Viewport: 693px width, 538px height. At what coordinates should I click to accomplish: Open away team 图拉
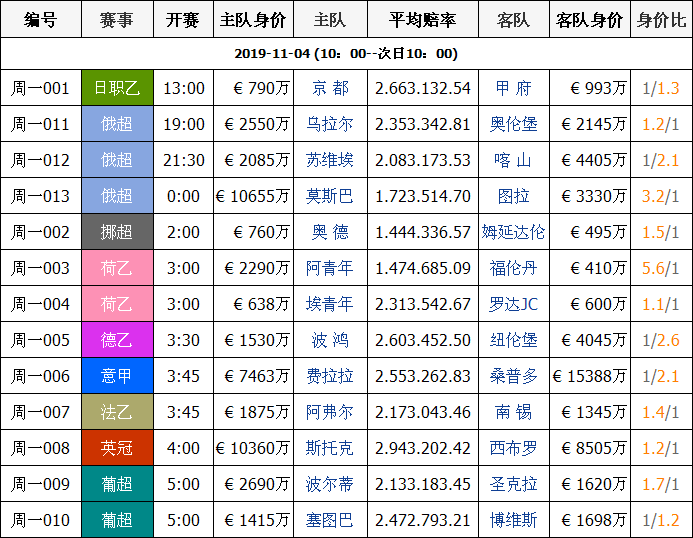(x=513, y=196)
